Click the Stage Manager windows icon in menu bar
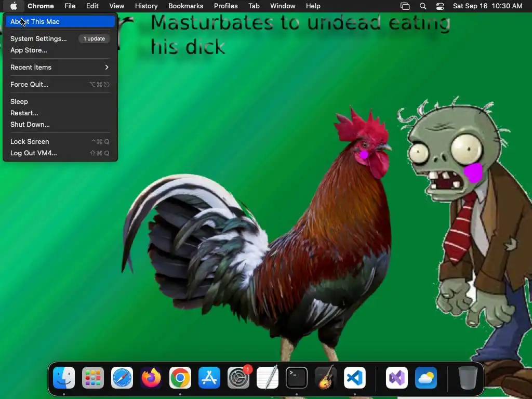This screenshot has width=532, height=399. 405,6
